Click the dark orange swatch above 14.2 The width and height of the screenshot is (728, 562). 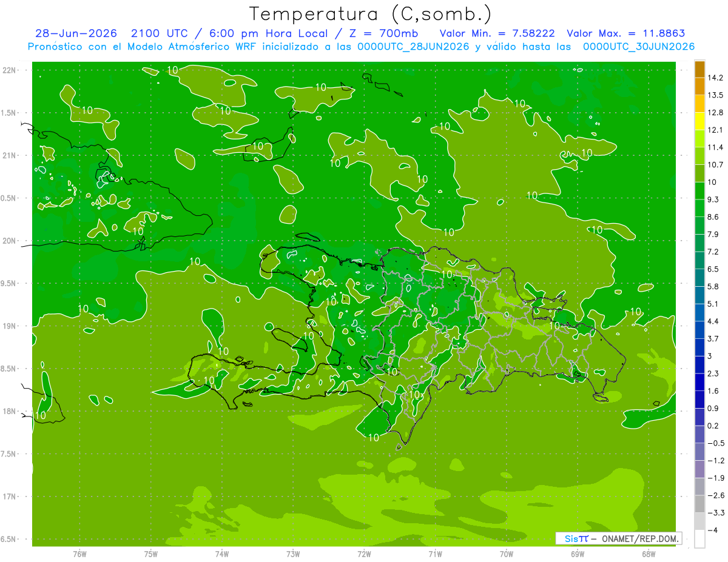[699, 69]
